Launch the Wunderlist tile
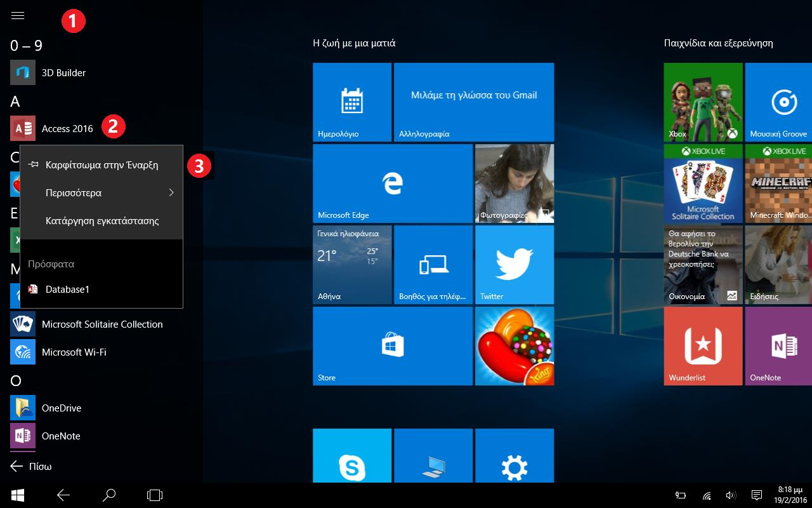Image resolution: width=812 pixels, height=508 pixels. tap(703, 346)
